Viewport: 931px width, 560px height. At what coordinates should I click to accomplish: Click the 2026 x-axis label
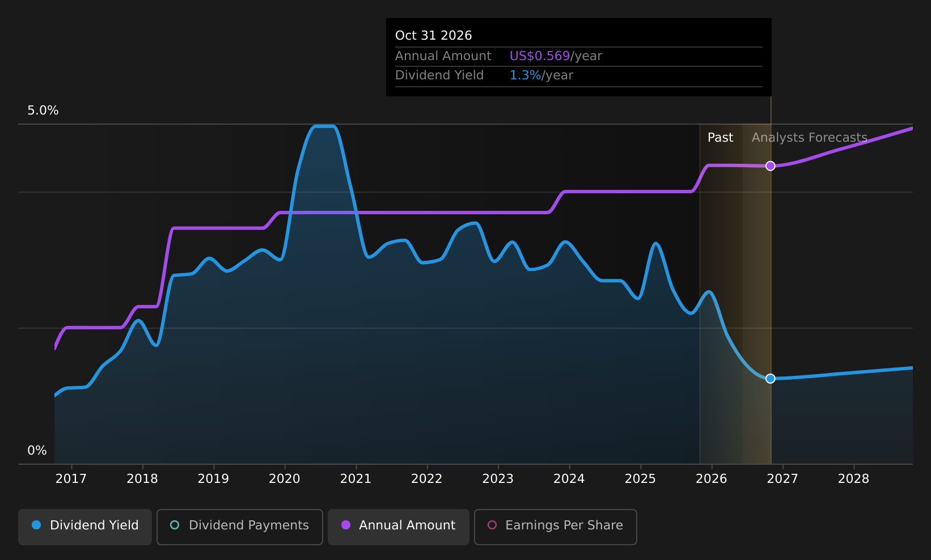pyautogui.click(x=712, y=479)
